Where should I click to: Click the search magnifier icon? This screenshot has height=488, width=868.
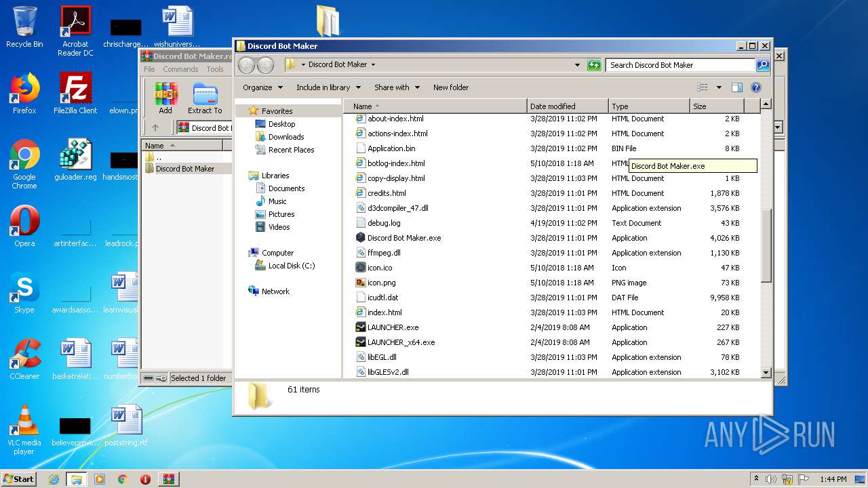pos(763,65)
